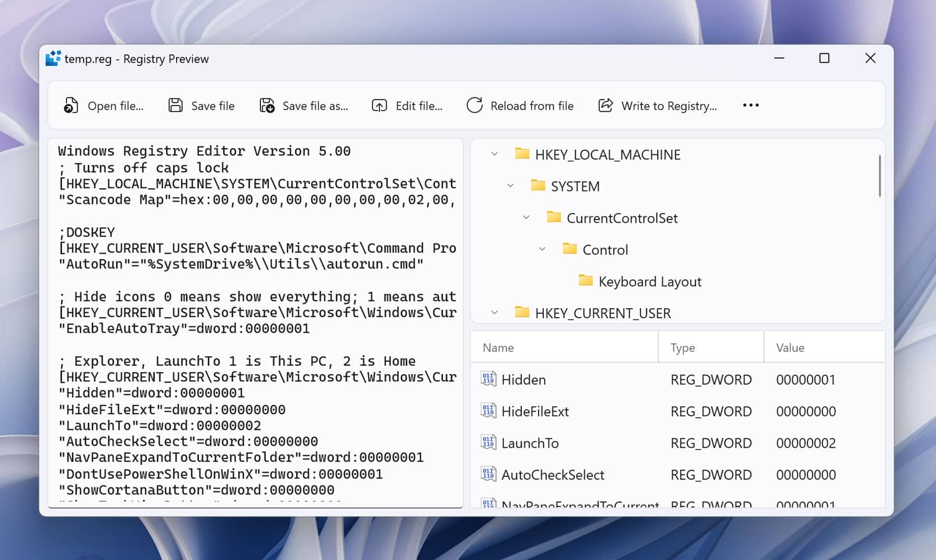
Task: Click the Save file icon
Action: coord(174,105)
